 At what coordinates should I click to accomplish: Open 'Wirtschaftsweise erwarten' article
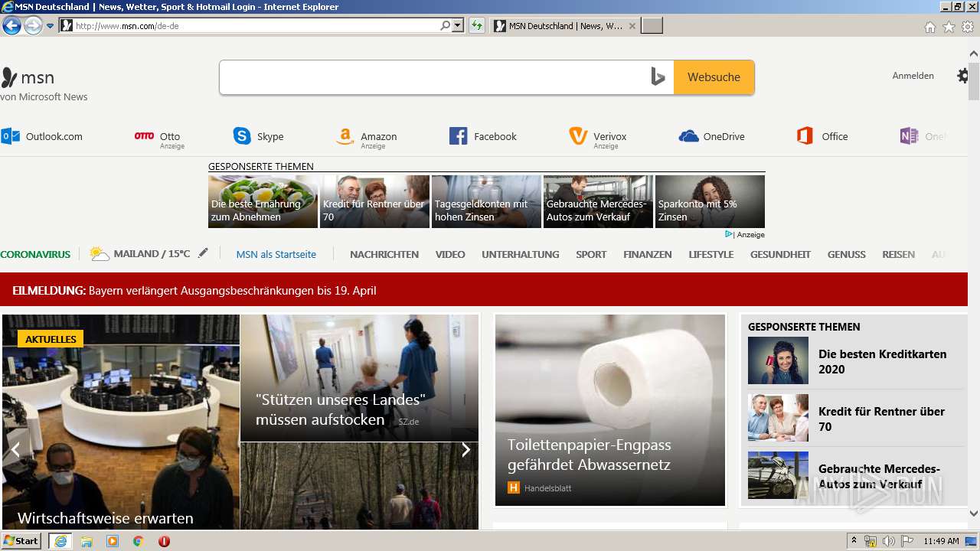tap(121, 422)
